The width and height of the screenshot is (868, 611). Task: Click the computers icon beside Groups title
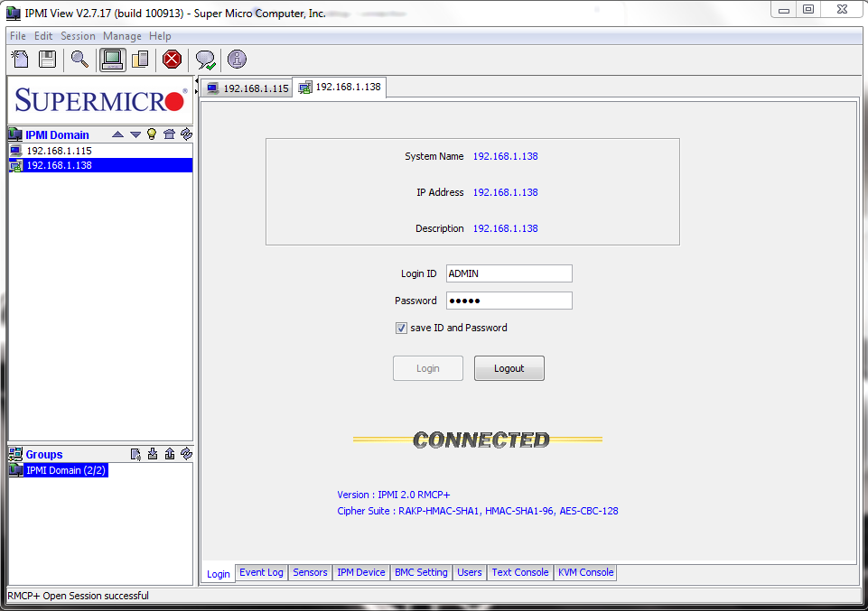tap(15, 454)
